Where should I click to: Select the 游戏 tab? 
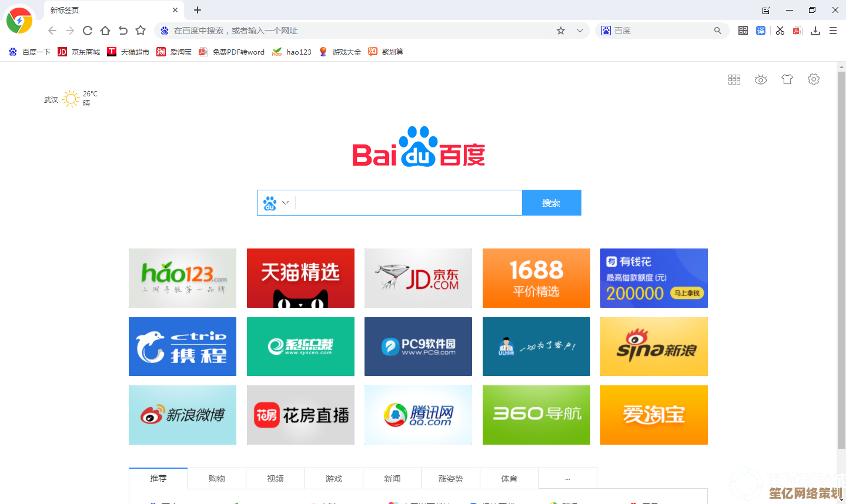pyautogui.click(x=334, y=478)
